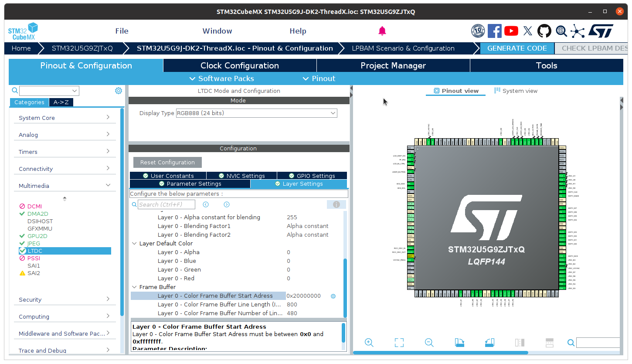
Task: Toggle the parameter info display button
Action: (336, 204)
